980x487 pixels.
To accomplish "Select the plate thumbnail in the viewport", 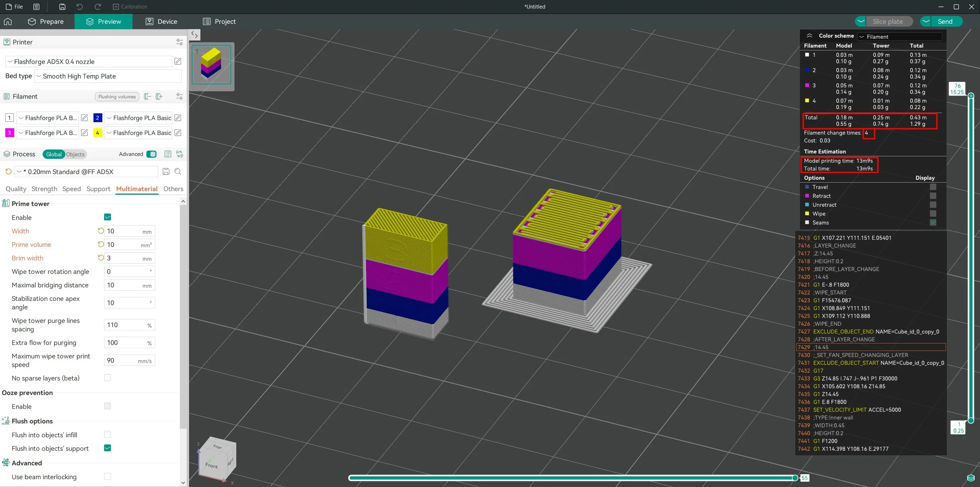I will coord(211,65).
